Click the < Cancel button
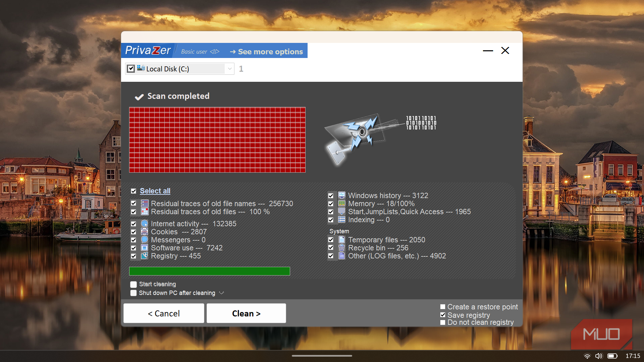The width and height of the screenshot is (644, 362). tap(164, 313)
